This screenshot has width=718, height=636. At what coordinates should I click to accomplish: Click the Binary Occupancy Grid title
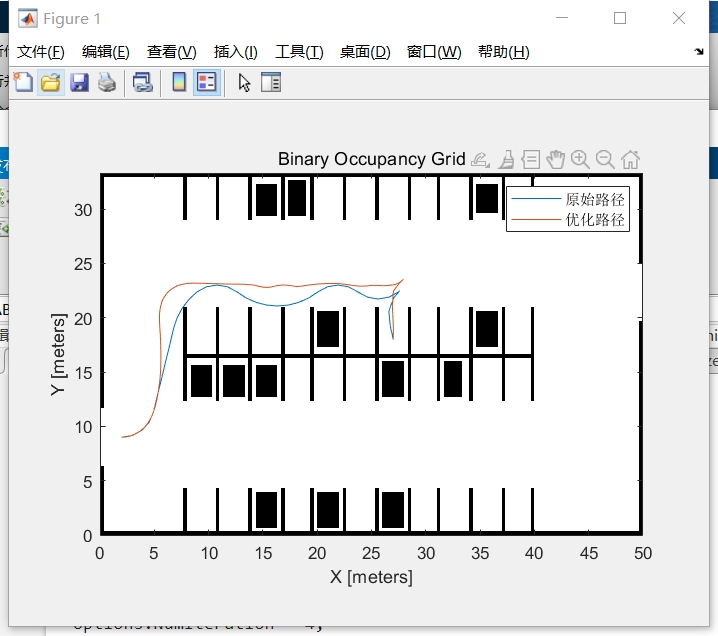(372, 159)
